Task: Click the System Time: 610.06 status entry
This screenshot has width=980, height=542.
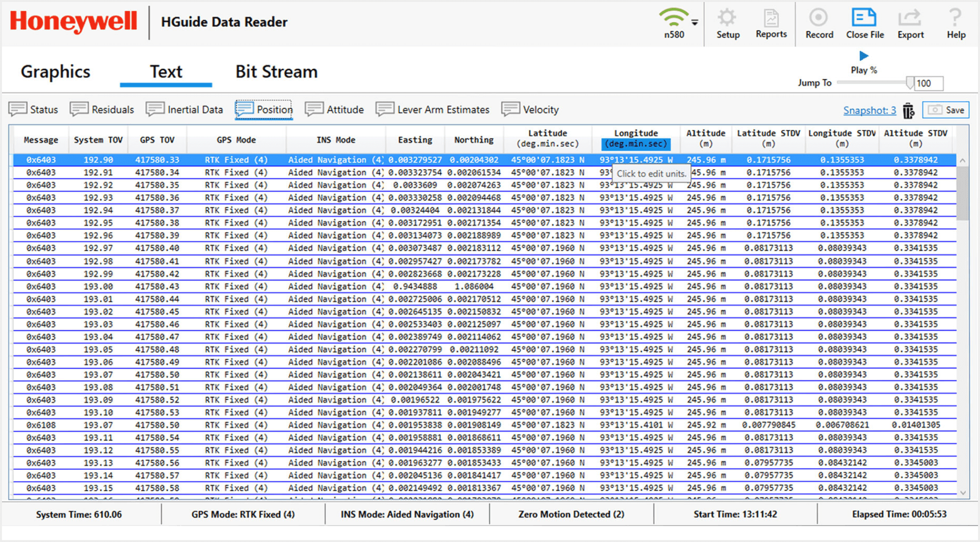Action: coord(79,515)
